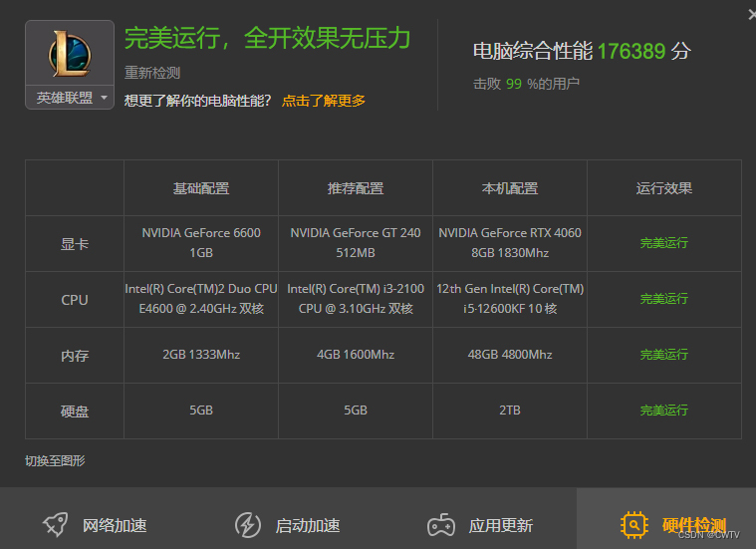Image resolution: width=756 pixels, height=549 pixels.
Task: Click 完美运行 in the 内存 row
Action: (664, 355)
